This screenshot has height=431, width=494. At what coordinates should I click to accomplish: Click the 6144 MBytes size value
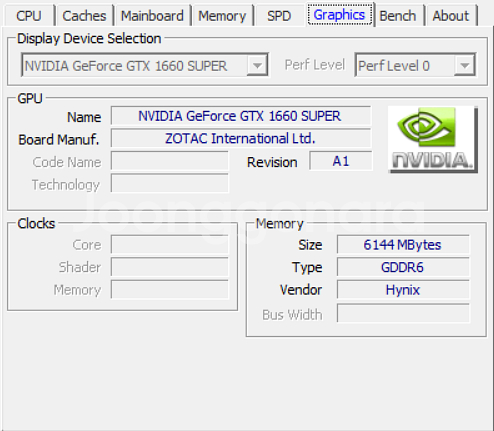pyautogui.click(x=403, y=245)
